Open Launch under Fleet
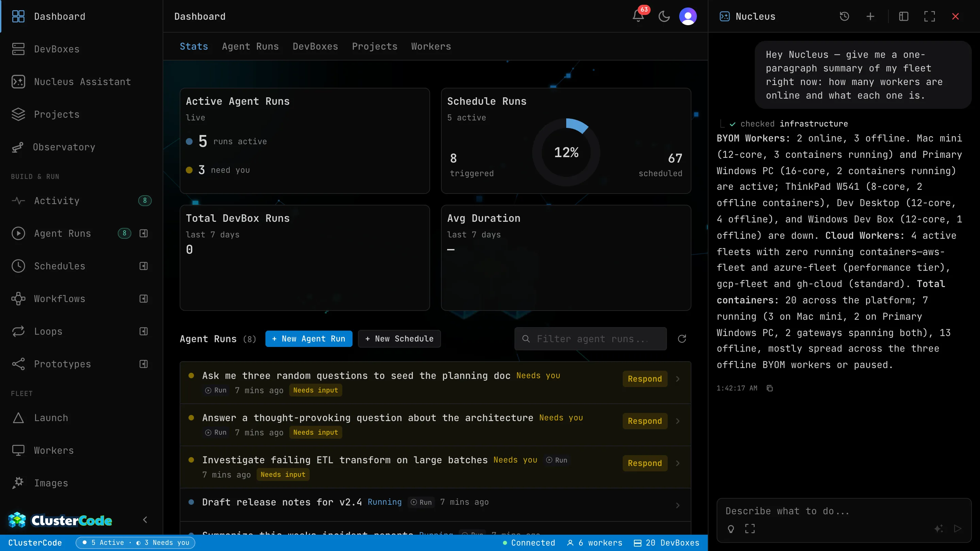Image resolution: width=980 pixels, height=551 pixels. [81, 418]
